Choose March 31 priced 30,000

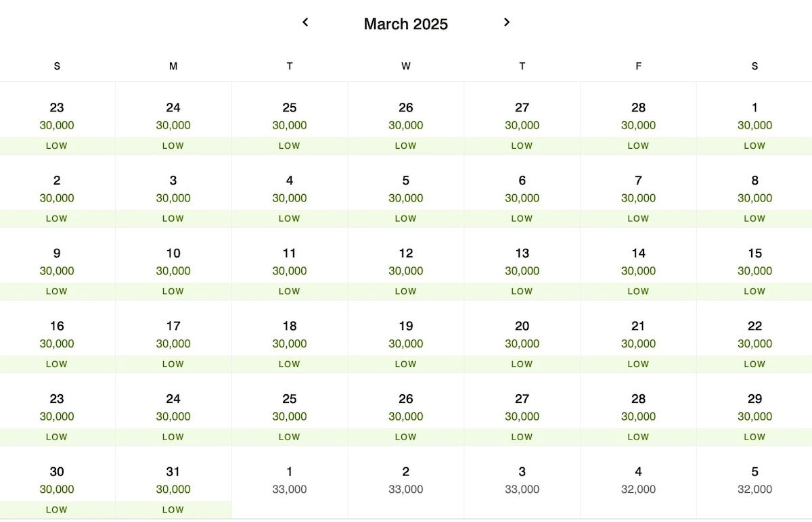coord(173,482)
